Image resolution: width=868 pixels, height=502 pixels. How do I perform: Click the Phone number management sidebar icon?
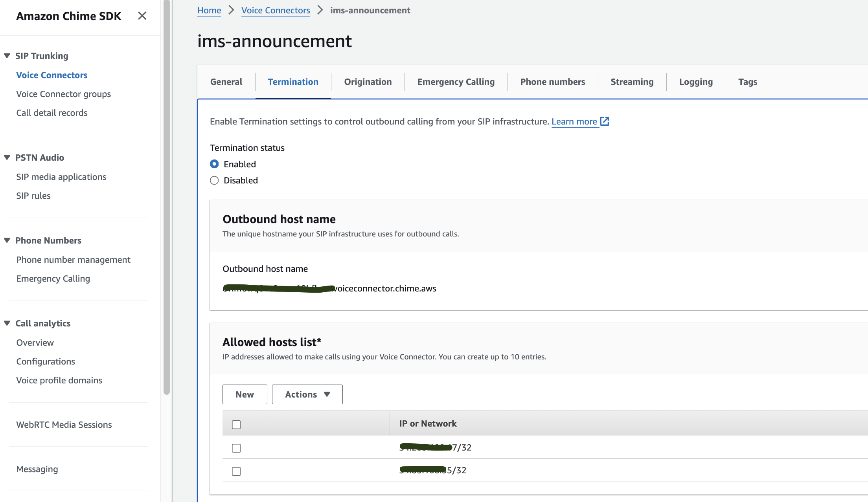click(74, 259)
